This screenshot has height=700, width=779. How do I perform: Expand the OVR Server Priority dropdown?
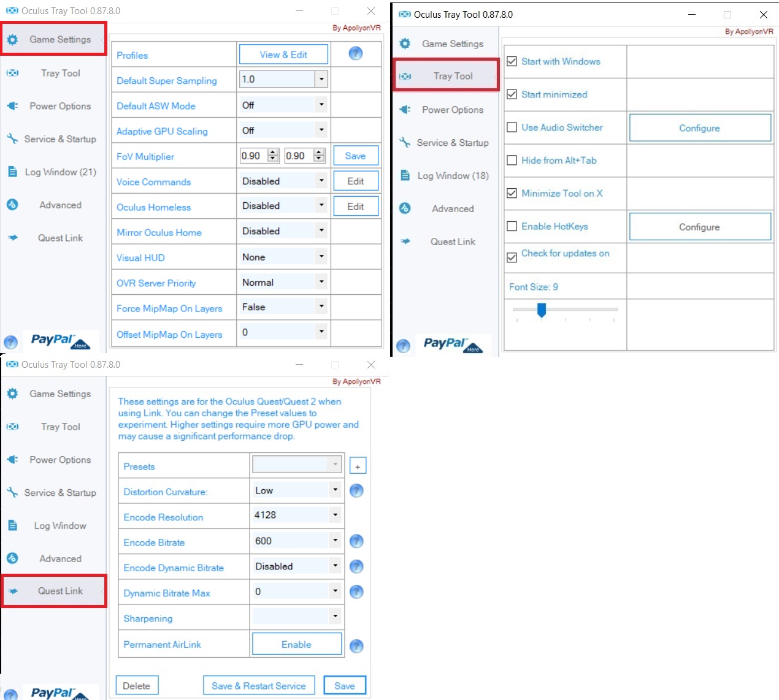pyautogui.click(x=321, y=282)
